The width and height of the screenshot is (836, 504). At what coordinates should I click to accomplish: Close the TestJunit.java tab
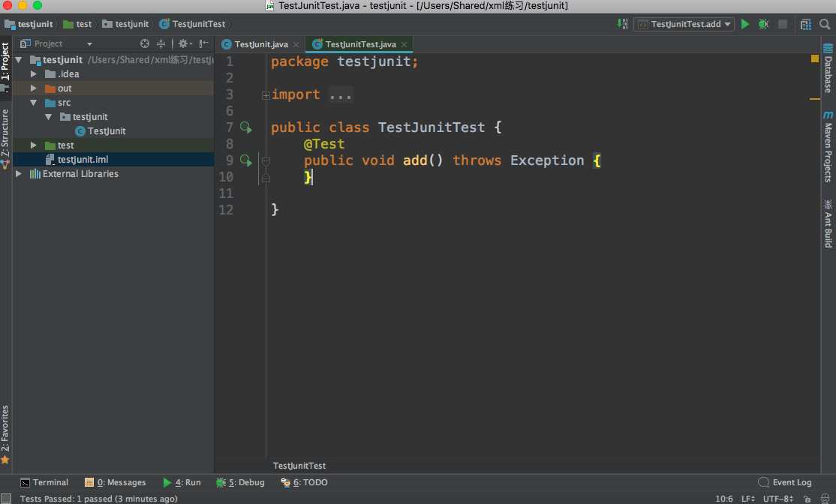(x=296, y=45)
